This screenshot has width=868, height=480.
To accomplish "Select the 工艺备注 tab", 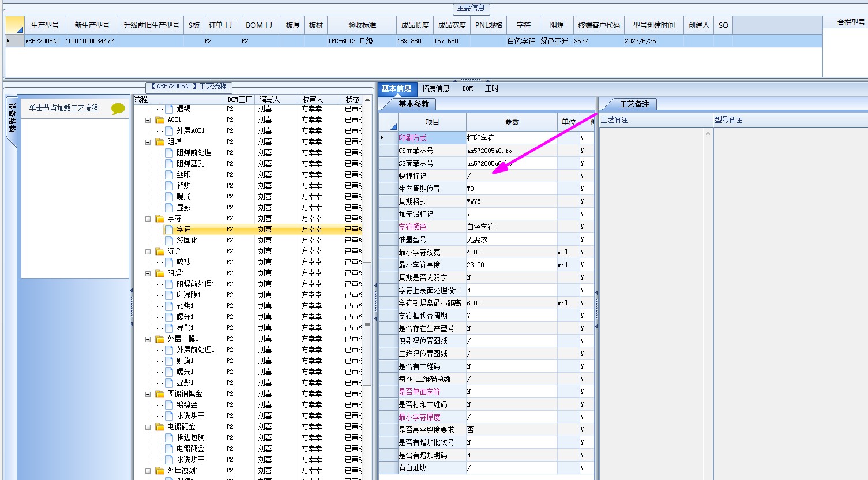I will tap(634, 104).
